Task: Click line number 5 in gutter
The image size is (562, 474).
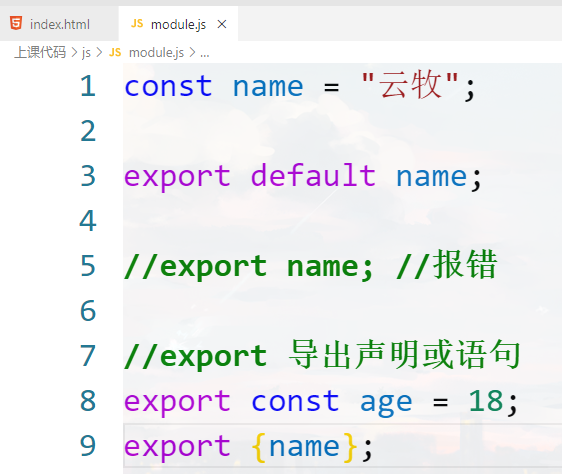Action: coord(88,266)
